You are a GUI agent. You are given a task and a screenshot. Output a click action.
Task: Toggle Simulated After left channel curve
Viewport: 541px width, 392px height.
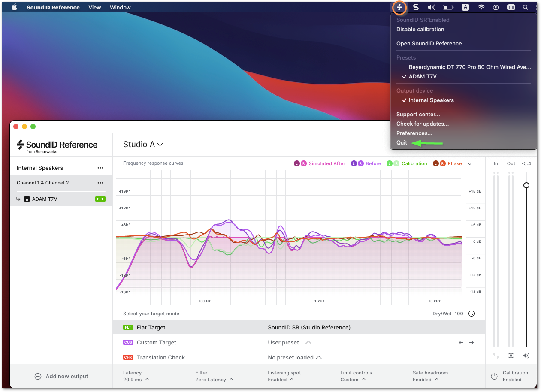297,163
